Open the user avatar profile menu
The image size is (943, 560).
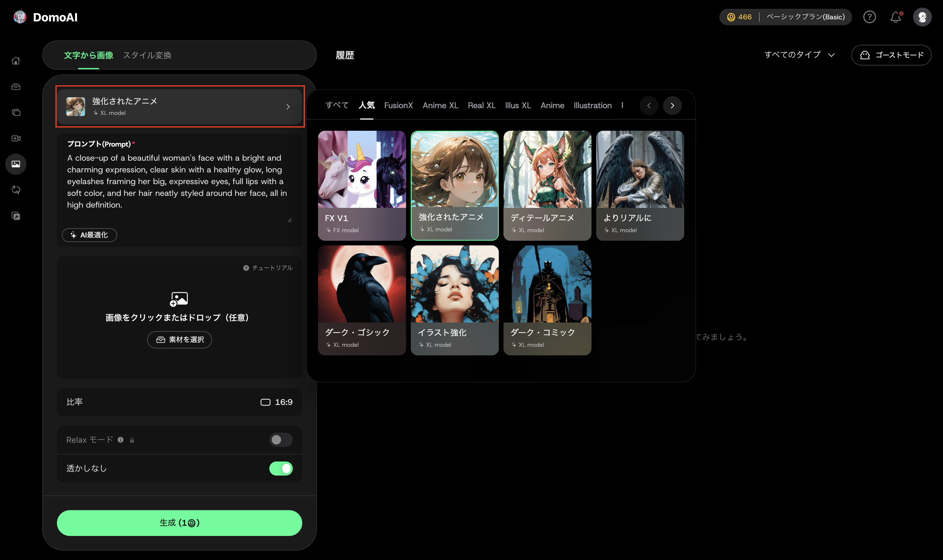922,17
